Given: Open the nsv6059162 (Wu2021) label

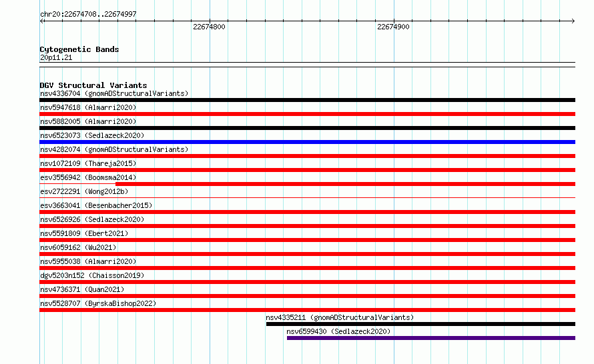Looking at the screenshot, I should point(78,247).
